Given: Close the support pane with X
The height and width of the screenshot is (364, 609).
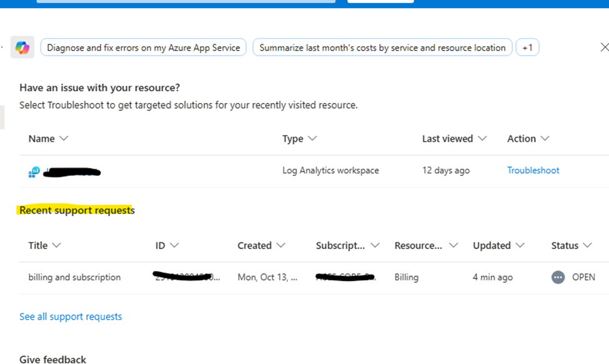Looking at the screenshot, I should pyautogui.click(x=605, y=47).
